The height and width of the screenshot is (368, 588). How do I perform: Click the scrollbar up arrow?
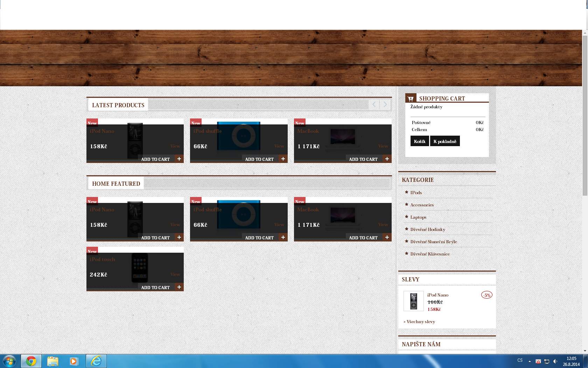(x=585, y=33)
